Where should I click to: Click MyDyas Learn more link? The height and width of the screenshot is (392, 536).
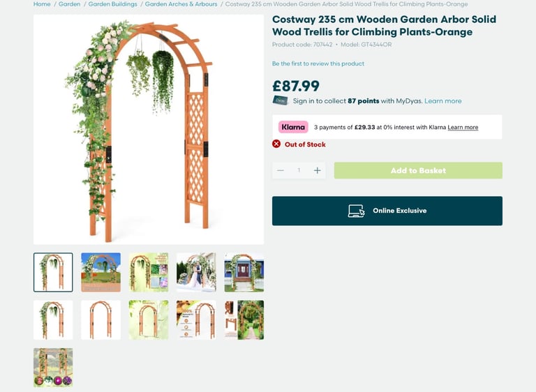443,101
